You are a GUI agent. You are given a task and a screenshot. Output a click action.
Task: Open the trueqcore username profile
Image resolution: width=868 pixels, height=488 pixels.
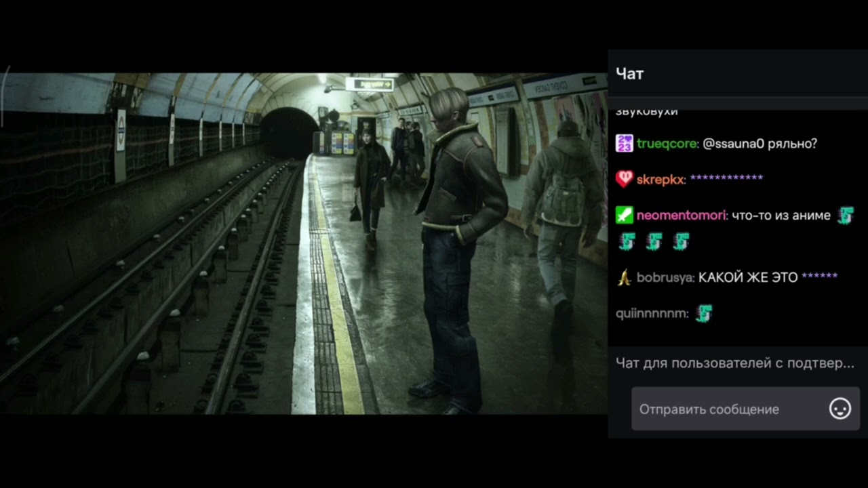[667, 144]
